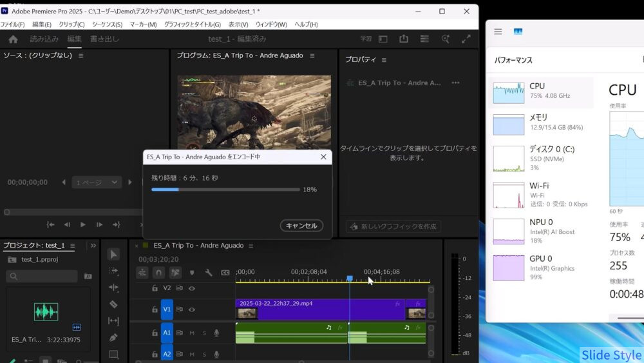This screenshot has height=363, width=644.
Task: Click the Ripple Edit tool
Action: [x=113, y=287]
